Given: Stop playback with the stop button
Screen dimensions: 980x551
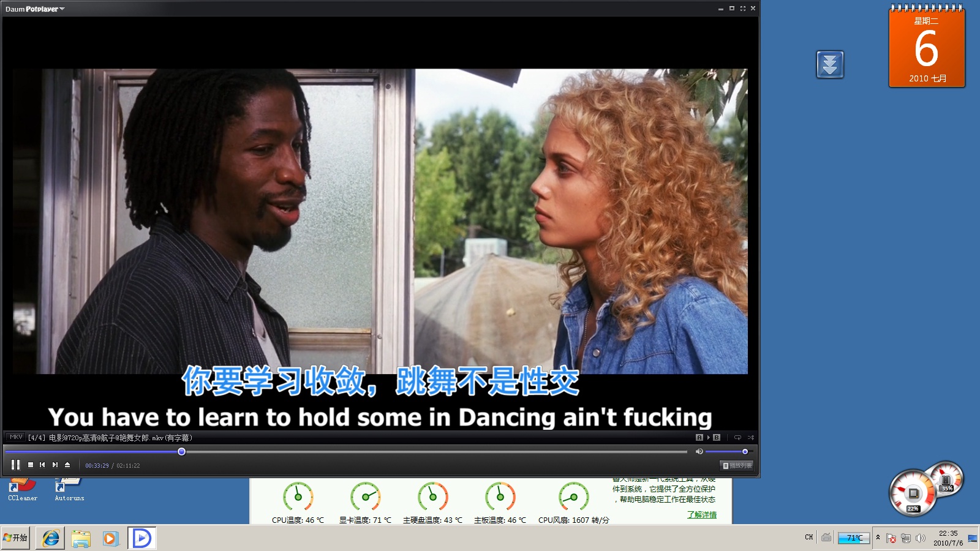Looking at the screenshot, I should pyautogui.click(x=31, y=465).
